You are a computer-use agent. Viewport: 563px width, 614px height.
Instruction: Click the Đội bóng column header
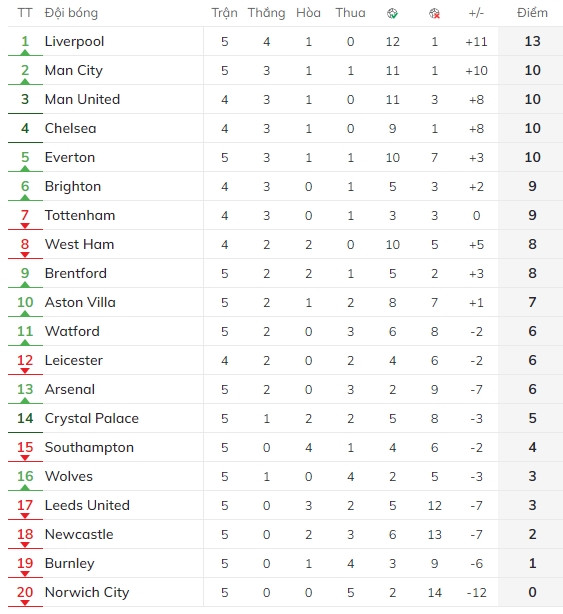(71, 13)
